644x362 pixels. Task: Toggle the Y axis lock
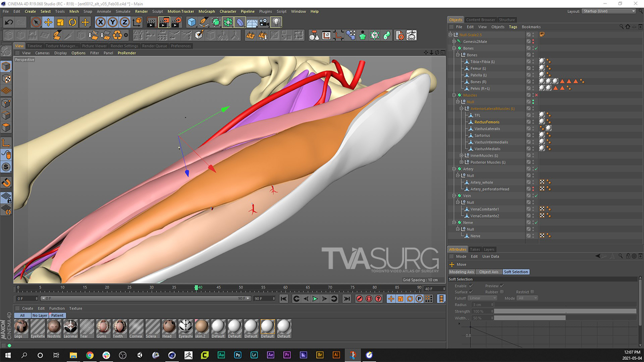[113, 22]
